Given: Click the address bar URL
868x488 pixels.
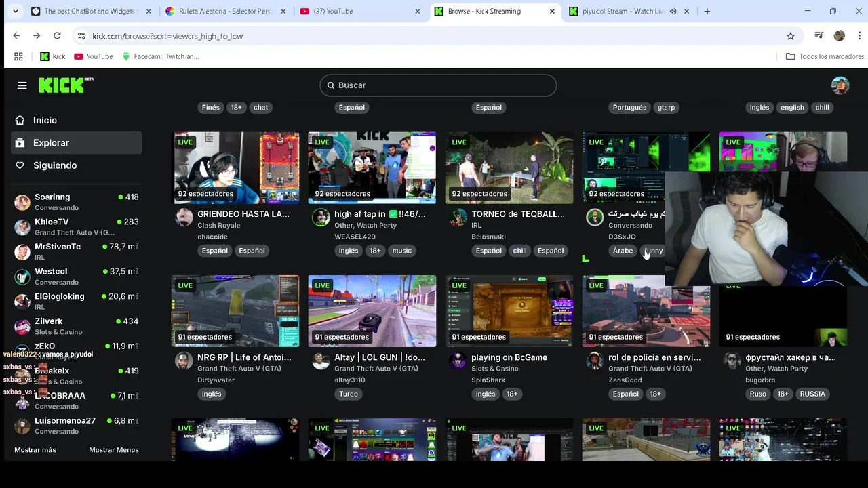Looking at the screenshot, I should (x=167, y=36).
